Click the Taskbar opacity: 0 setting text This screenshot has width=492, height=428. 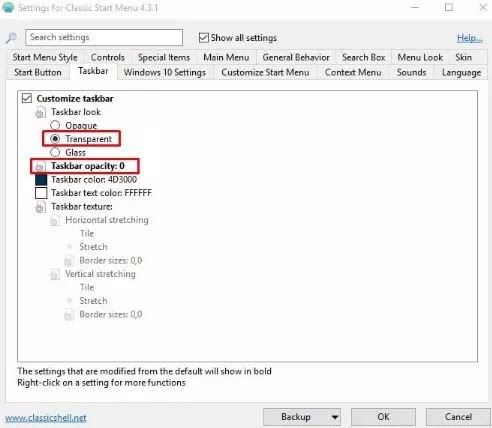click(x=88, y=166)
